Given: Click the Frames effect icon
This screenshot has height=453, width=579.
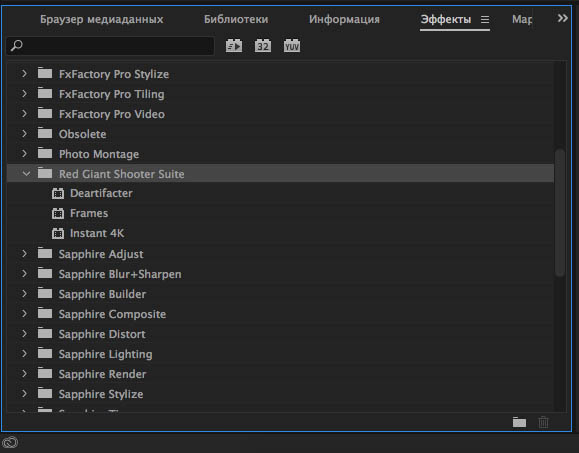Looking at the screenshot, I should 58,213.
